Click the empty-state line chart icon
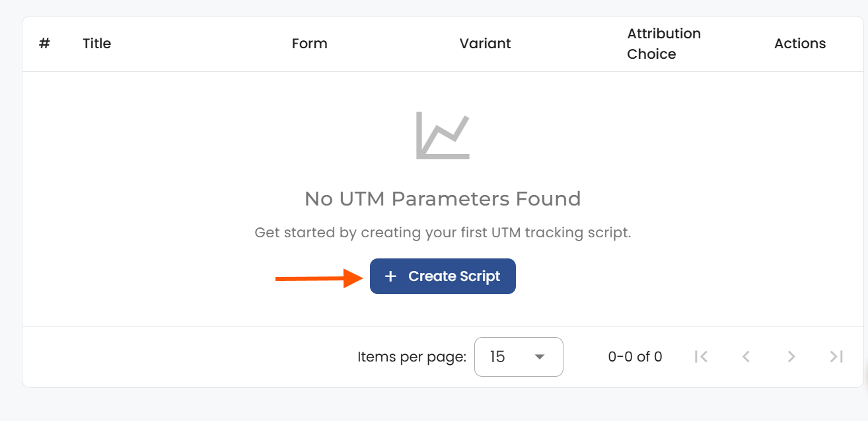The image size is (868, 421). click(x=443, y=135)
